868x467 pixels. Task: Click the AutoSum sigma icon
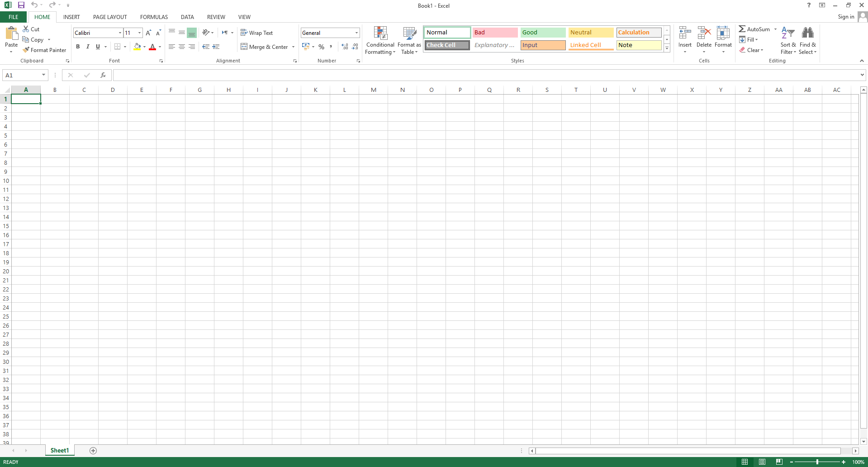742,29
